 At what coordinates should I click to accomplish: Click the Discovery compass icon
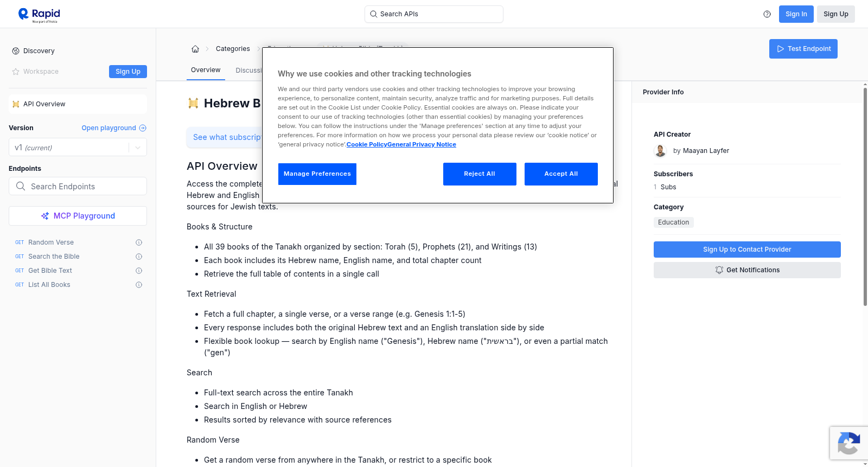[x=16, y=51]
